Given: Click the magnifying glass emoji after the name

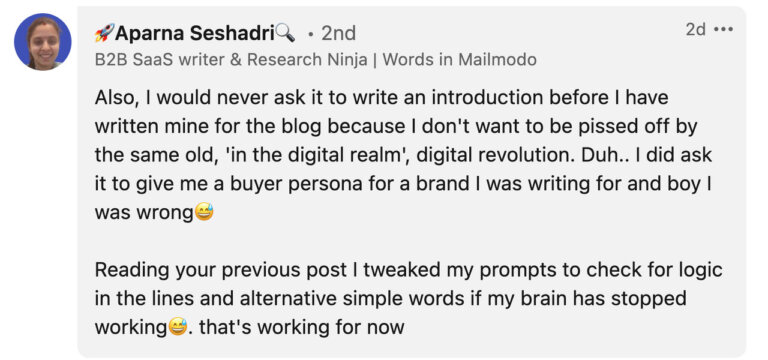Looking at the screenshot, I should pos(285,32).
